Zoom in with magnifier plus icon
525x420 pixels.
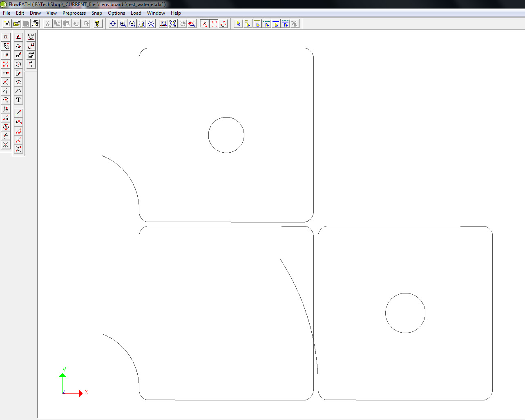(123, 23)
